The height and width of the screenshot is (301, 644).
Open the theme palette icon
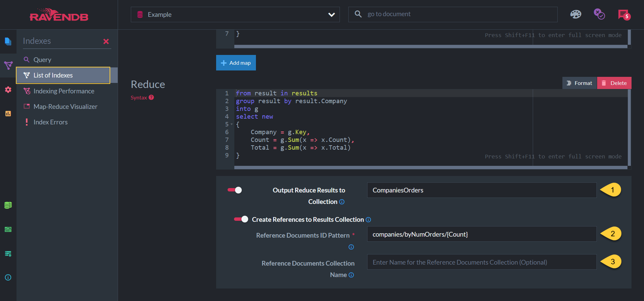point(576,14)
